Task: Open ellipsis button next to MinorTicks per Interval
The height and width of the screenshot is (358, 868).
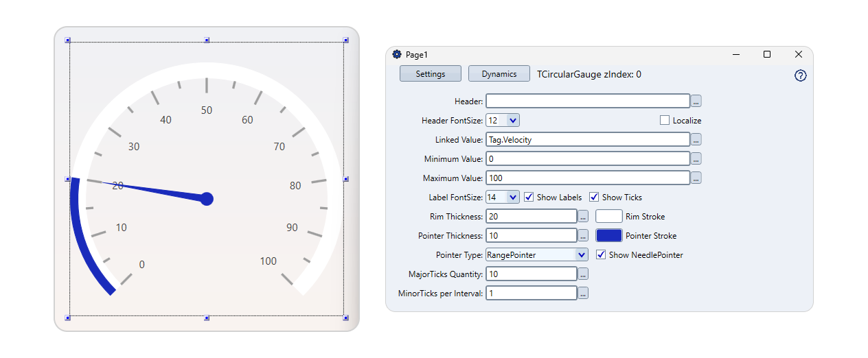Action: (x=584, y=294)
